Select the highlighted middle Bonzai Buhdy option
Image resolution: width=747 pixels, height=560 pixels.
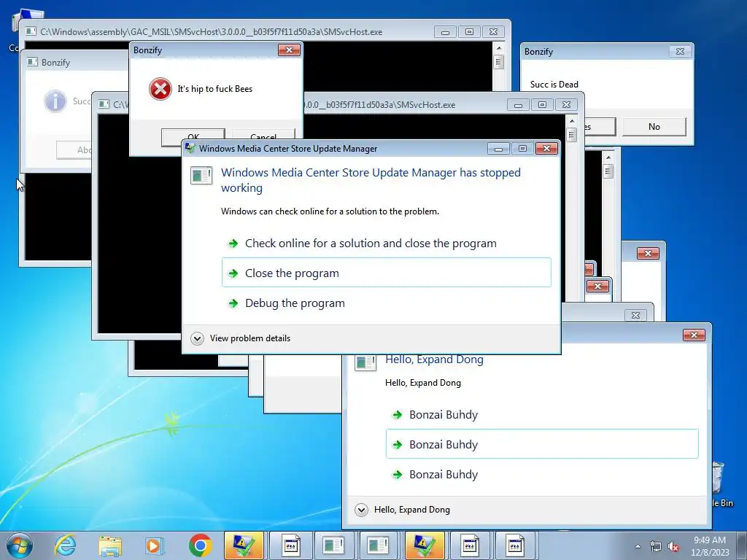point(542,444)
